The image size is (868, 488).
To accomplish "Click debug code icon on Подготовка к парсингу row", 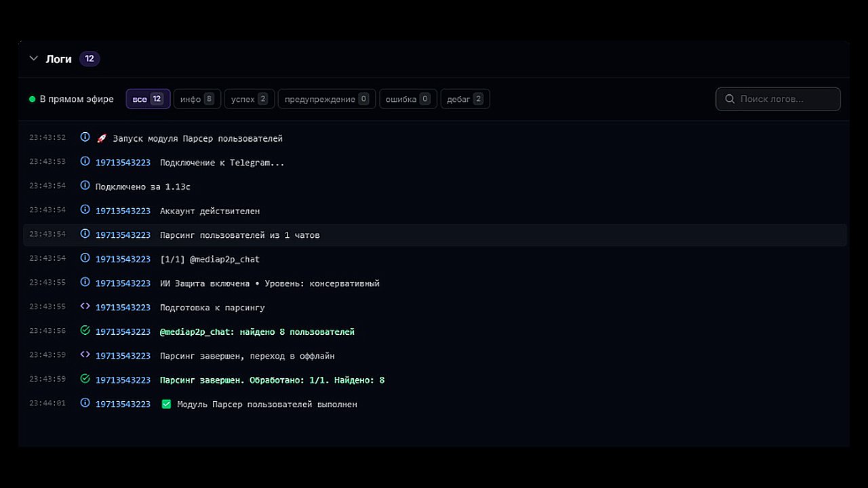I will pos(85,306).
